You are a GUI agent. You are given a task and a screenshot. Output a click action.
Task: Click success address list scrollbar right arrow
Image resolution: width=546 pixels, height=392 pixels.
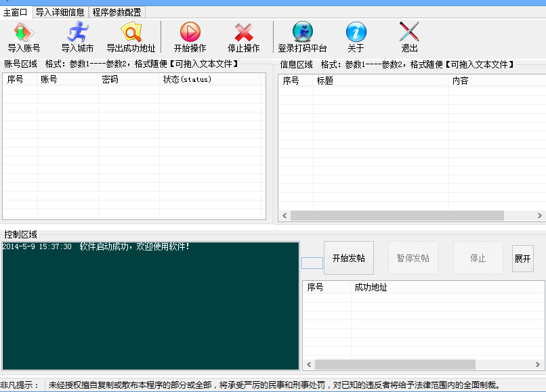pyautogui.click(x=538, y=364)
